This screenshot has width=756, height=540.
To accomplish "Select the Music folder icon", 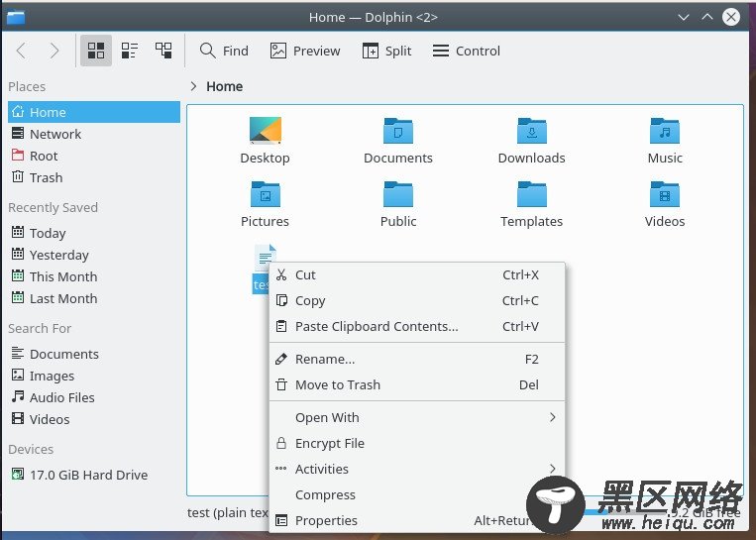I will (x=665, y=131).
